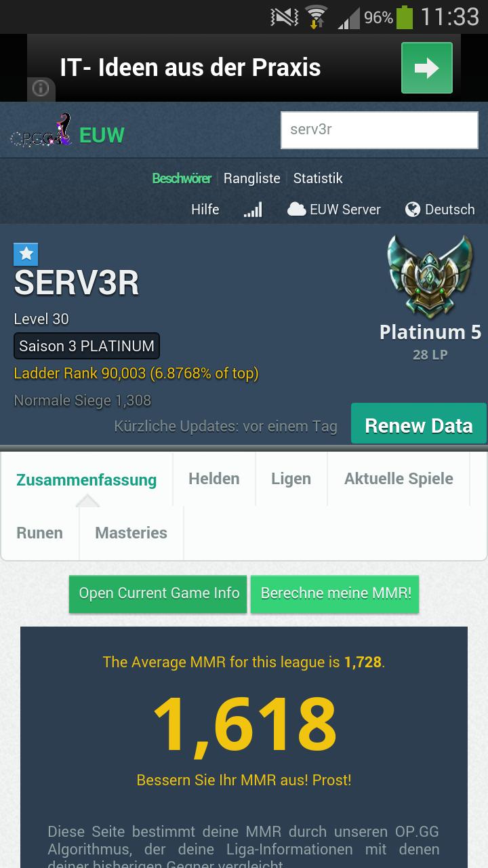Viewport: 488px width, 868px height.
Task: Switch to the Aktuelle Spiele tab
Action: point(399,479)
